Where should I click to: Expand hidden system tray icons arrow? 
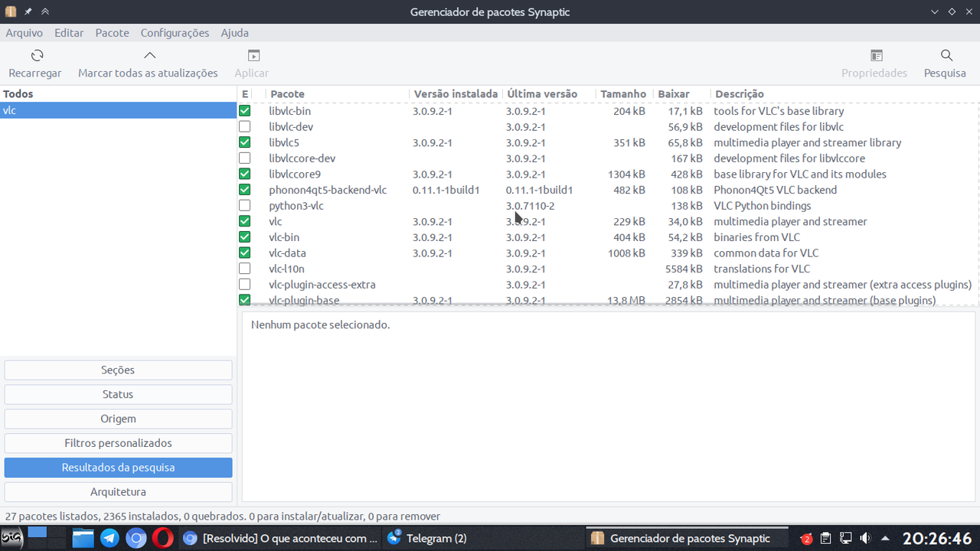[885, 538]
